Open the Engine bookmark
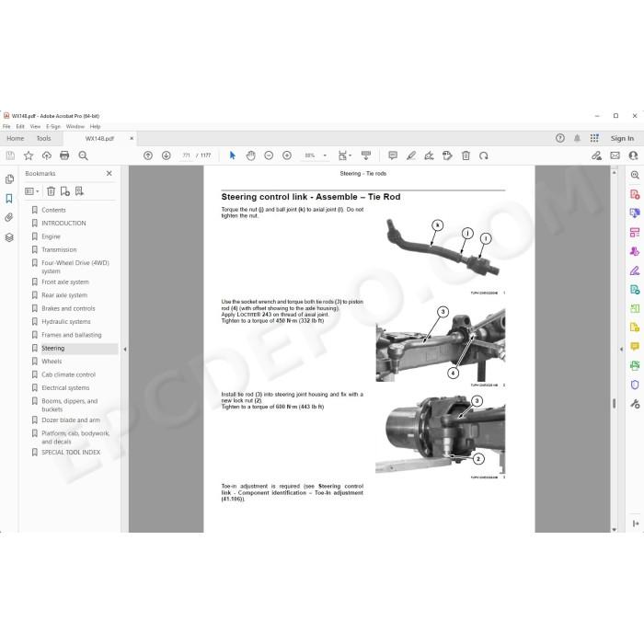Screen dimensions: 644x644 click(x=51, y=236)
